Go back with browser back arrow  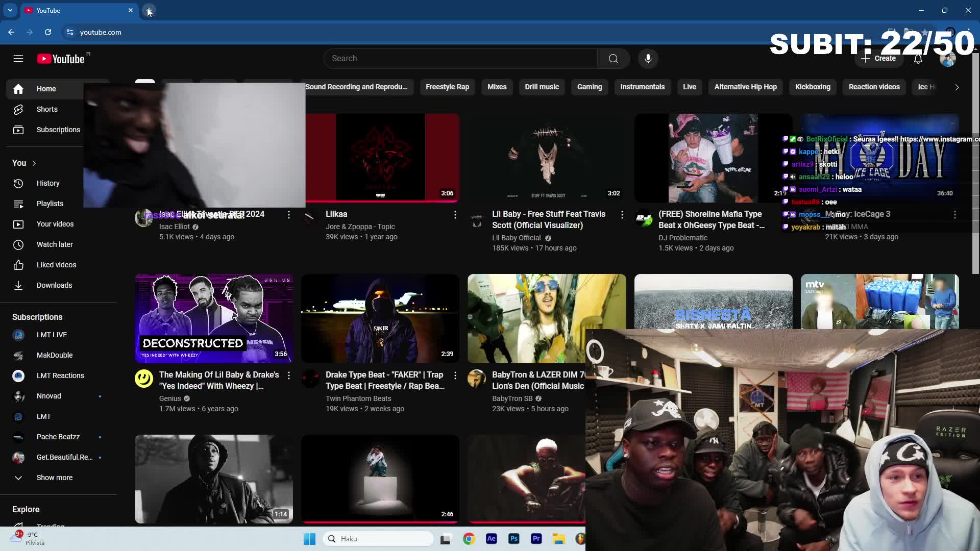(x=11, y=32)
